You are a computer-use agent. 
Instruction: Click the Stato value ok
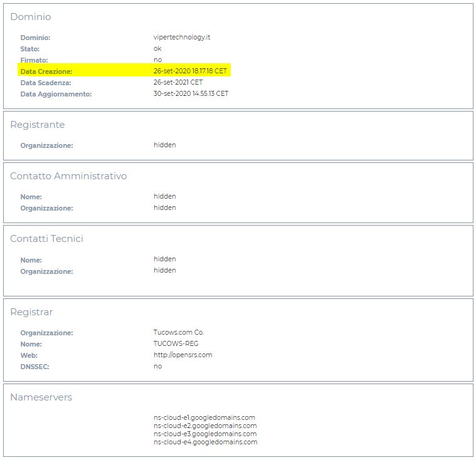[x=157, y=49]
